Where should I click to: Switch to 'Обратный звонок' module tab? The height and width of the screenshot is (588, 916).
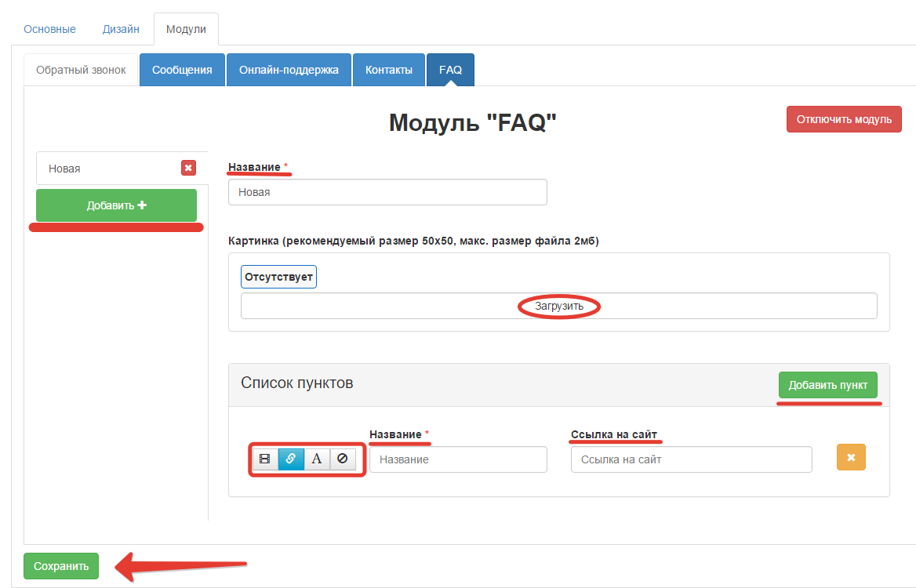click(81, 70)
